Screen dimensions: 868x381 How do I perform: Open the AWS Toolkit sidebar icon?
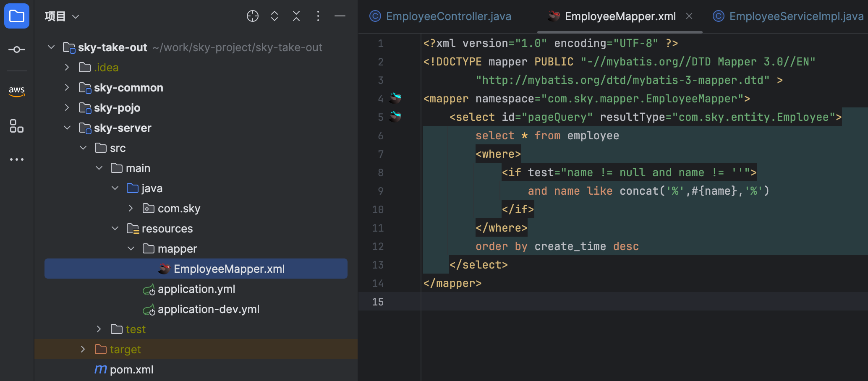[17, 91]
